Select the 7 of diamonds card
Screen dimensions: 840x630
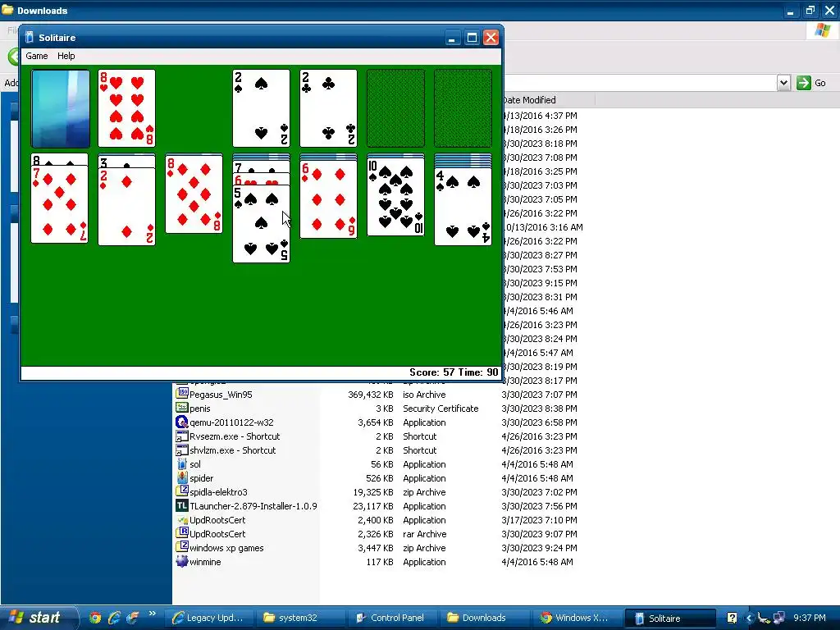59,204
